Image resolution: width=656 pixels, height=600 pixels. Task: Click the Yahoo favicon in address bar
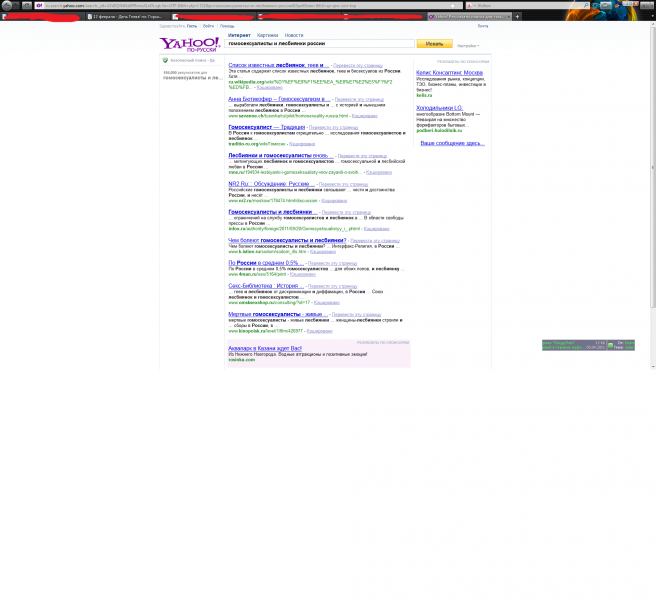click(x=39, y=5)
